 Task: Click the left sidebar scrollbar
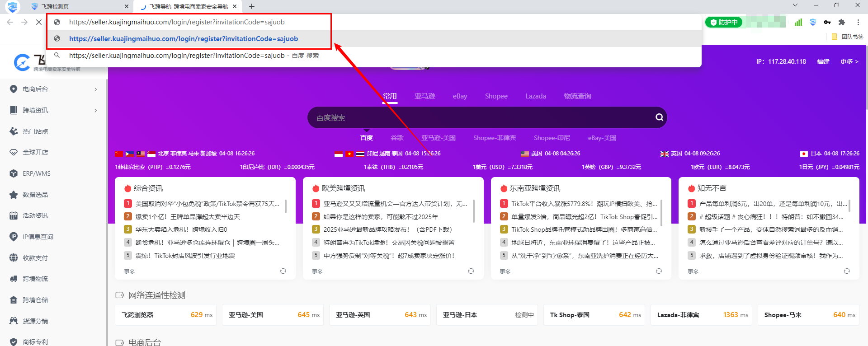107,212
